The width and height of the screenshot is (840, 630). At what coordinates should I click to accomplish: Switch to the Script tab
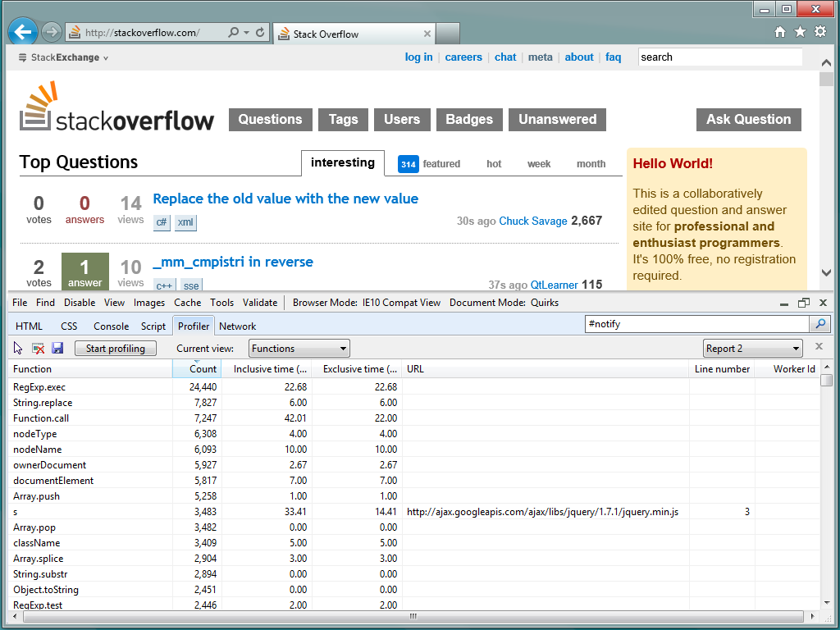(153, 326)
